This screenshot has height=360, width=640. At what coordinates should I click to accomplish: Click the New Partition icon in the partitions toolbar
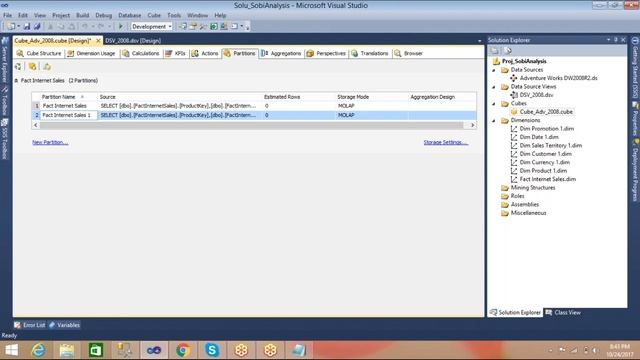(32, 67)
